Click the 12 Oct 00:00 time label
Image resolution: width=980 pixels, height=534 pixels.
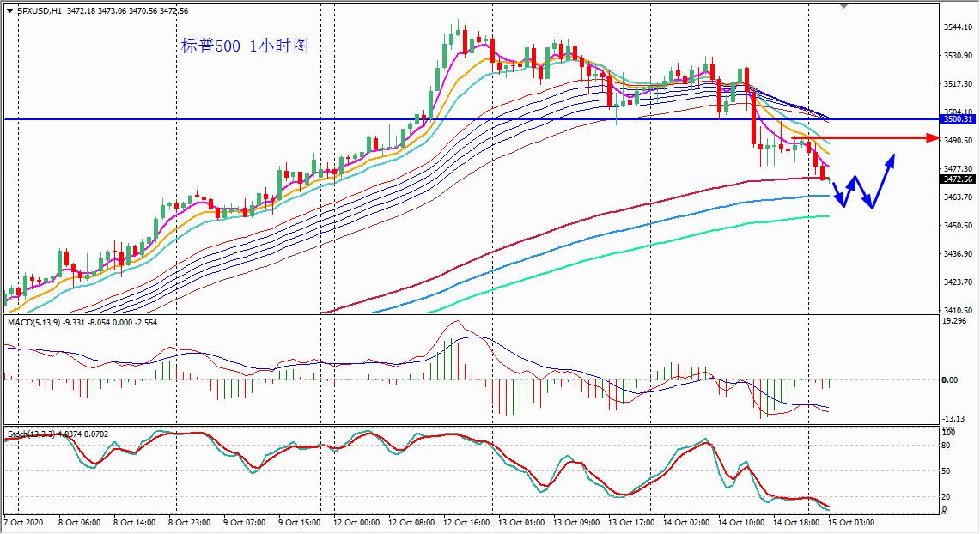pos(356,522)
